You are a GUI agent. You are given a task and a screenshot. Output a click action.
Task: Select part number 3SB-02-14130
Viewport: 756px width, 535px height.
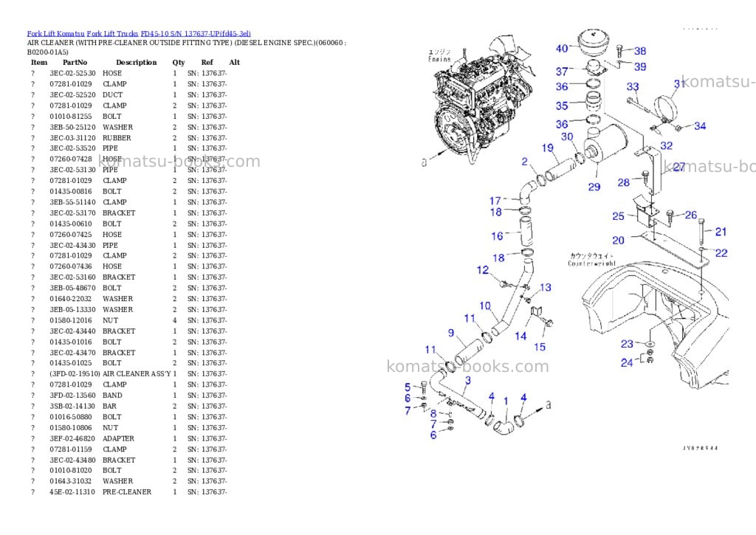tap(72, 407)
